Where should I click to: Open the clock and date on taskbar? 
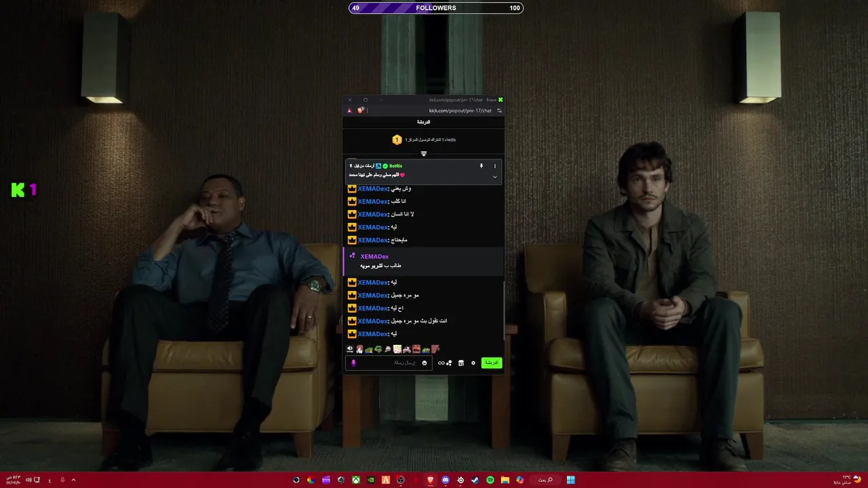pos(14,480)
